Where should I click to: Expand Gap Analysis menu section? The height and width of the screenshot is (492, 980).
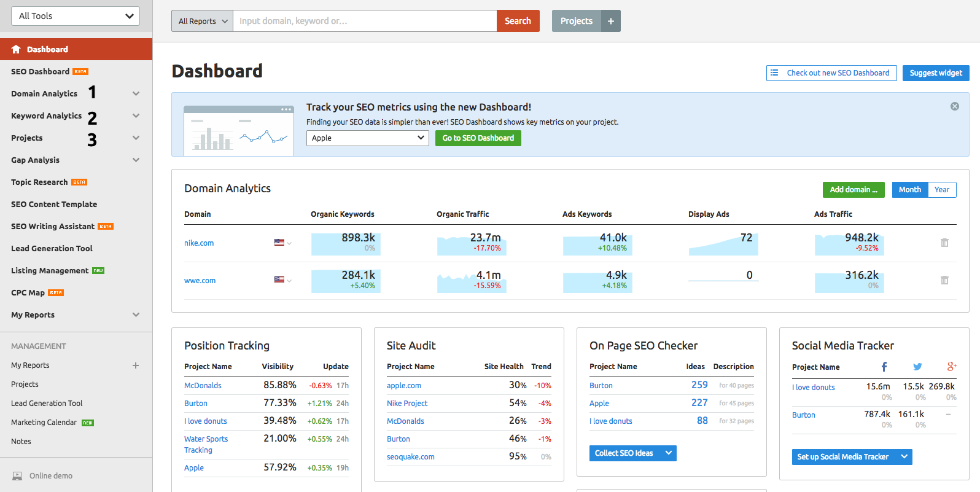[x=136, y=160]
